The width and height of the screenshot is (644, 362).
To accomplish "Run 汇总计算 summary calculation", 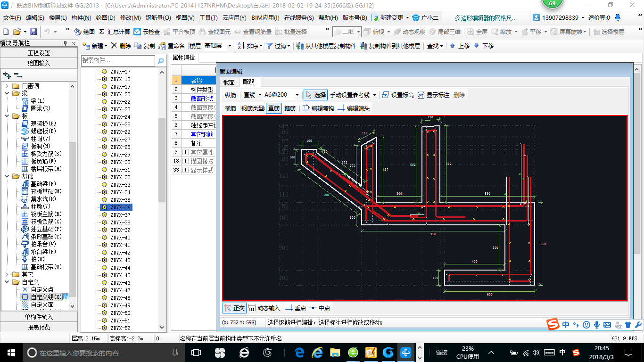I will 115,32.
